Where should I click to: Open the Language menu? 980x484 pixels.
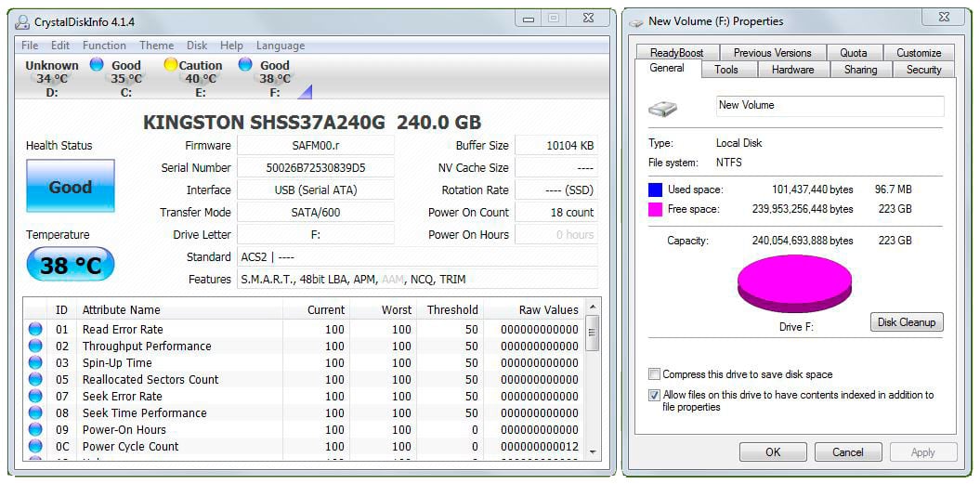point(281,46)
